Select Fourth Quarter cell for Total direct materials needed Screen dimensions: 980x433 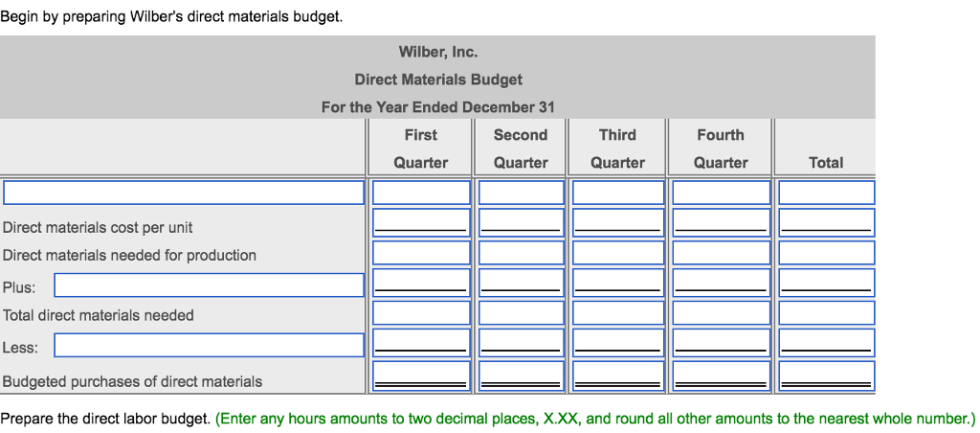coord(722,313)
